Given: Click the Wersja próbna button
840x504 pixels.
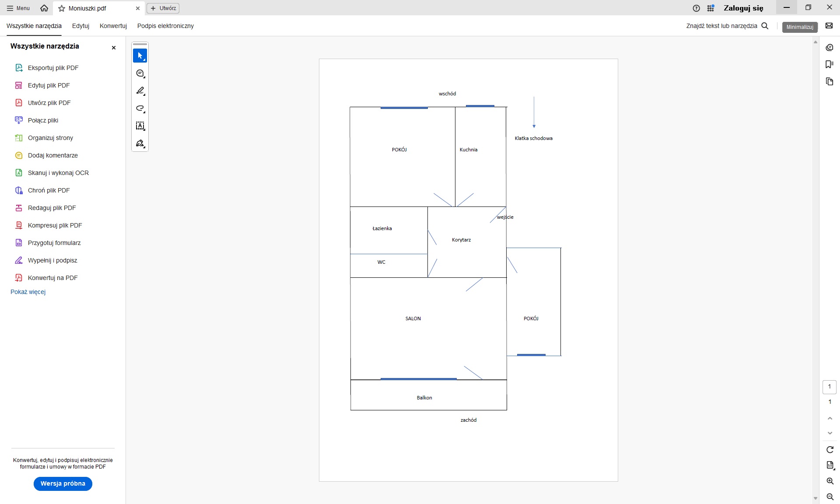Looking at the screenshot, I should coord(63,483).
